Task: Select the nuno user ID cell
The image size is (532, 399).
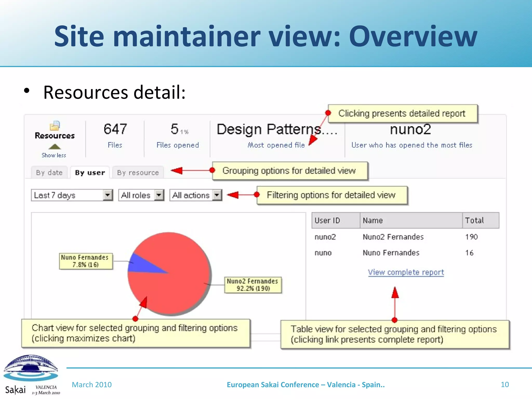Action: click(323, 253)
